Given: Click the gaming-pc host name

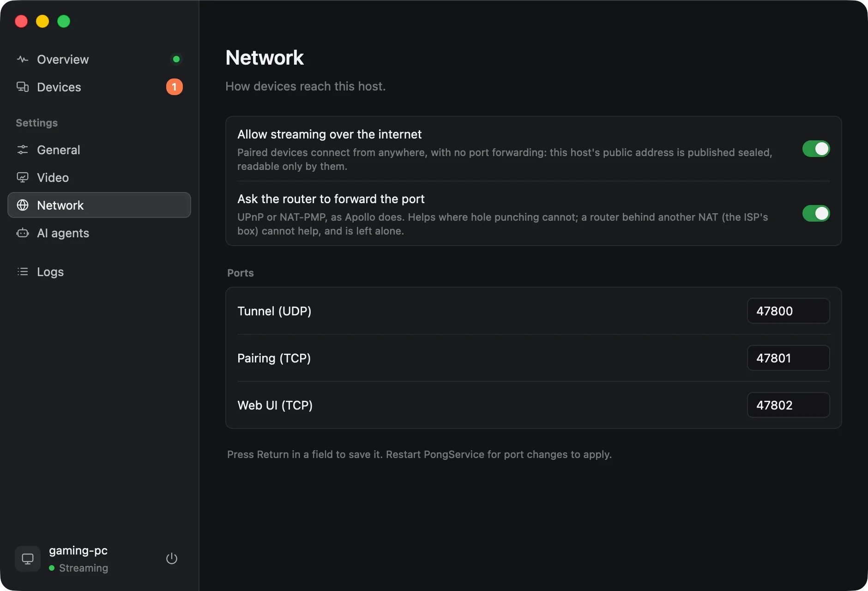Looking at the screenshot, I should (78, 550).
